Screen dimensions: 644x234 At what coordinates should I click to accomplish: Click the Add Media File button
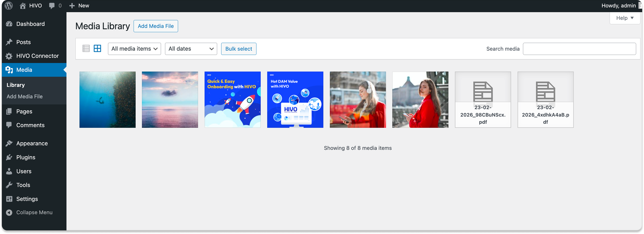(156, 26)
